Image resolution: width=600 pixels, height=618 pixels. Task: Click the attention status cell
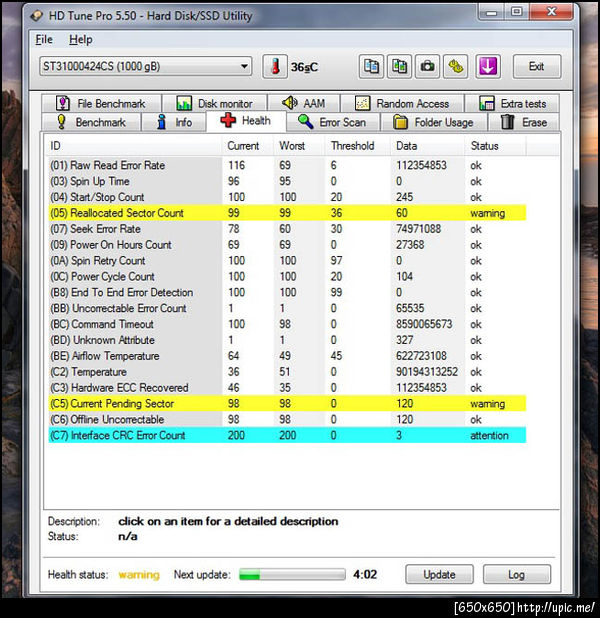tap(489, 436)
